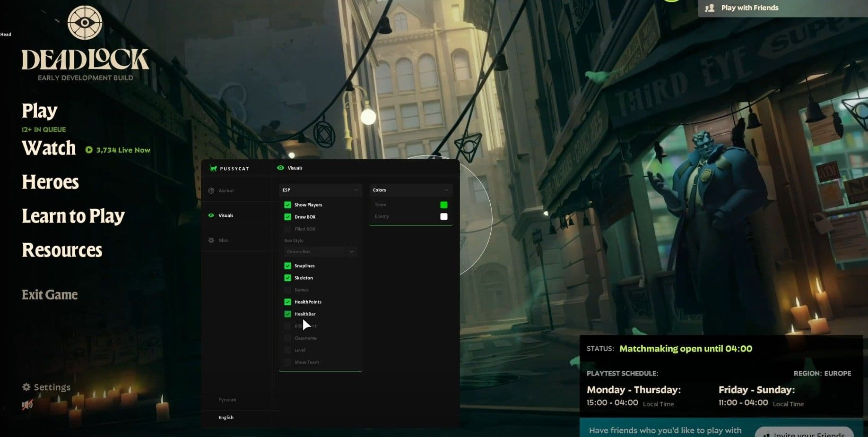The height and width of the screenshot is (437, 868).
Task: Collapse the Colors section chevron
Action: click(446, 190)
